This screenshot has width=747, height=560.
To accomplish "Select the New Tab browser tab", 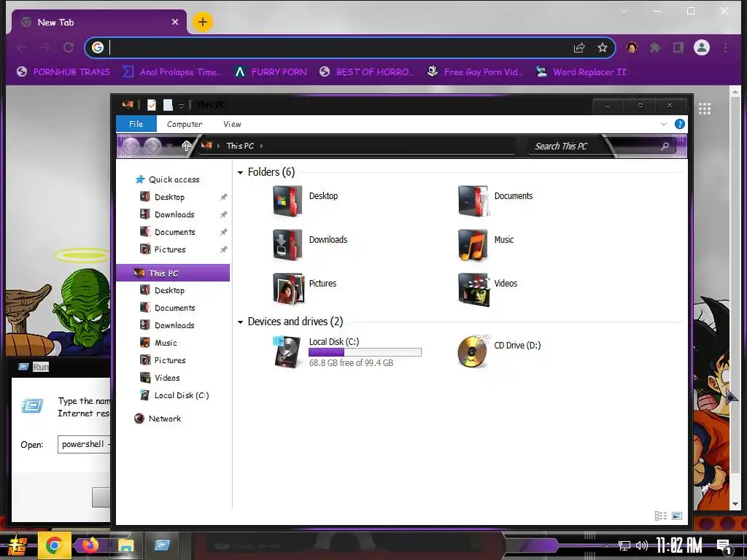I will [x=98, y=22].
